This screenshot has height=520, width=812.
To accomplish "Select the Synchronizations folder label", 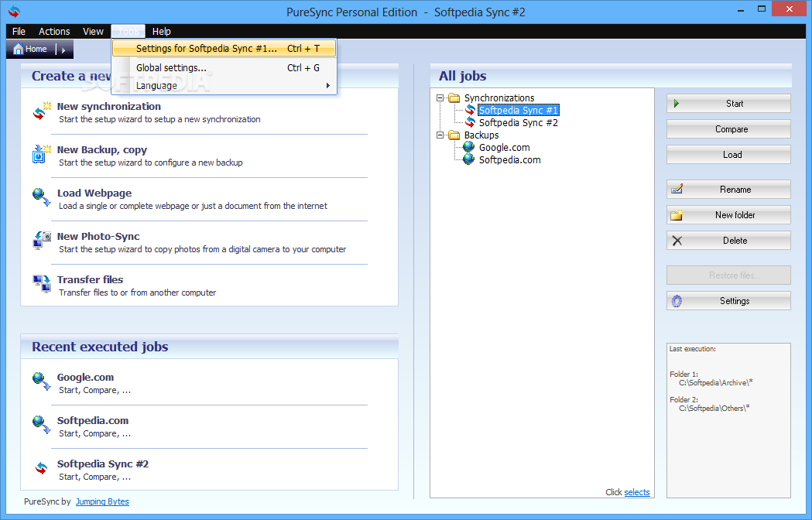I will (x=499, y=98).
